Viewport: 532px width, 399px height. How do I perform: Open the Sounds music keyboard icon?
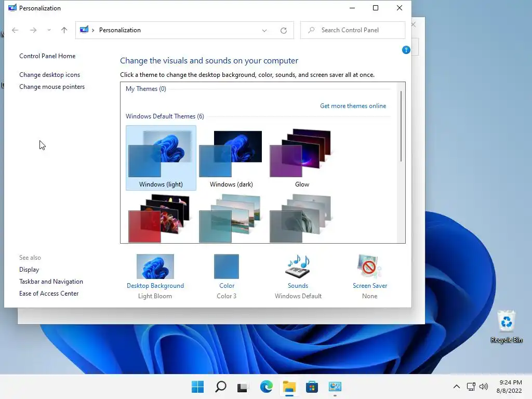click(x=298, y=267)
